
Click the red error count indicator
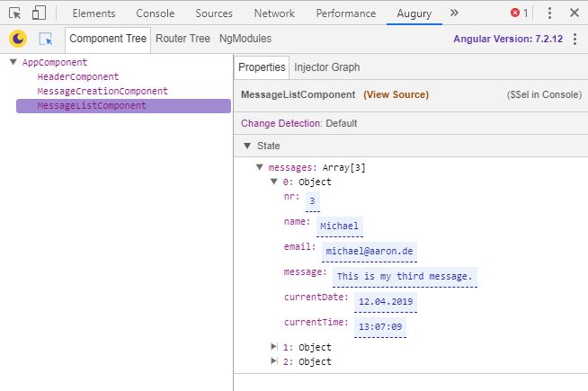[x=520, y=13]
